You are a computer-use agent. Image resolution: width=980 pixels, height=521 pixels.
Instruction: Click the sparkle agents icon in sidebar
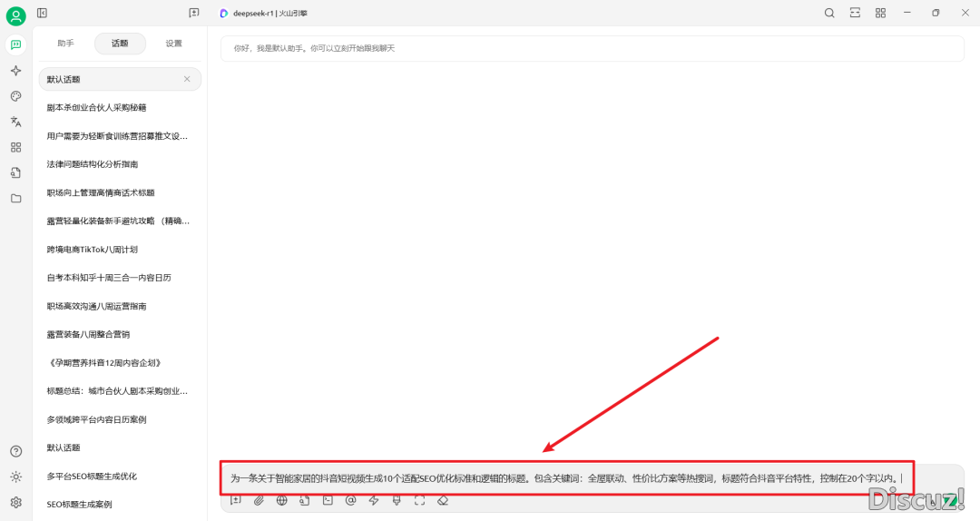pos(15,71)
